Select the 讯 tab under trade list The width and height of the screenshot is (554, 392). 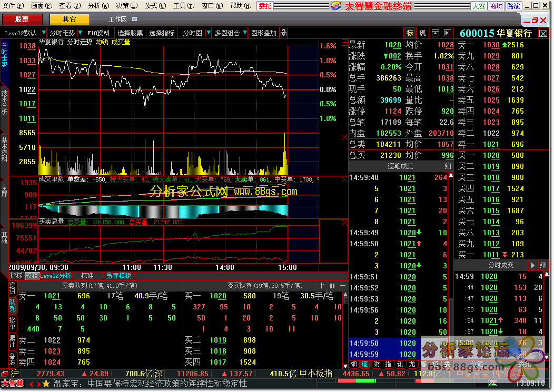pos(400,364)
